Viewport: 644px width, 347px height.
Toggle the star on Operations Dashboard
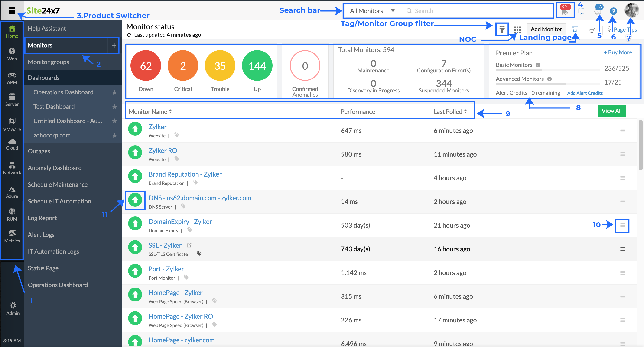pos(114,92)
